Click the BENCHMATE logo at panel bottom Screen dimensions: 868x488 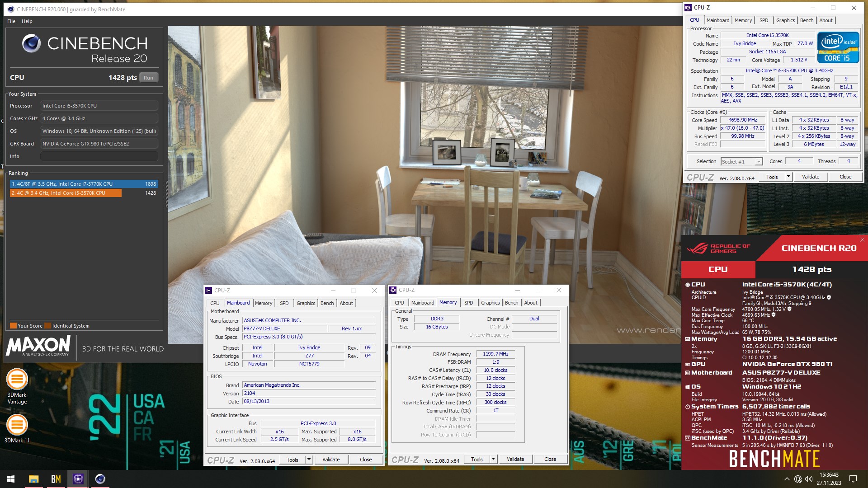tap(774, 460)
